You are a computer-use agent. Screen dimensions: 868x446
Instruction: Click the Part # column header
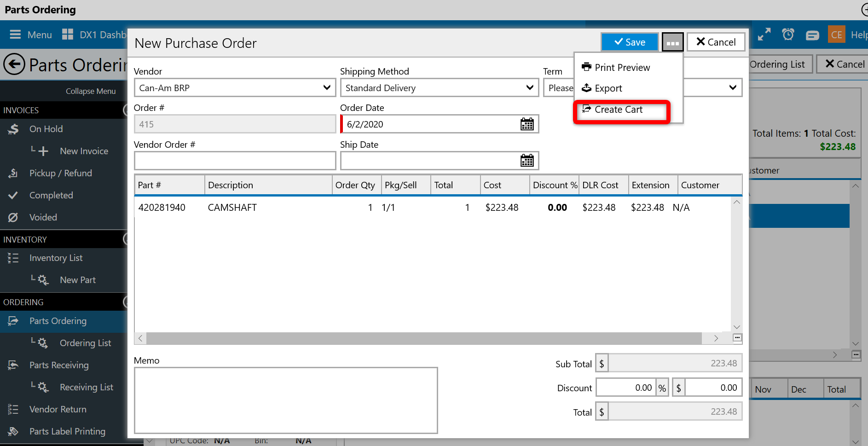(x=169, y=185)
